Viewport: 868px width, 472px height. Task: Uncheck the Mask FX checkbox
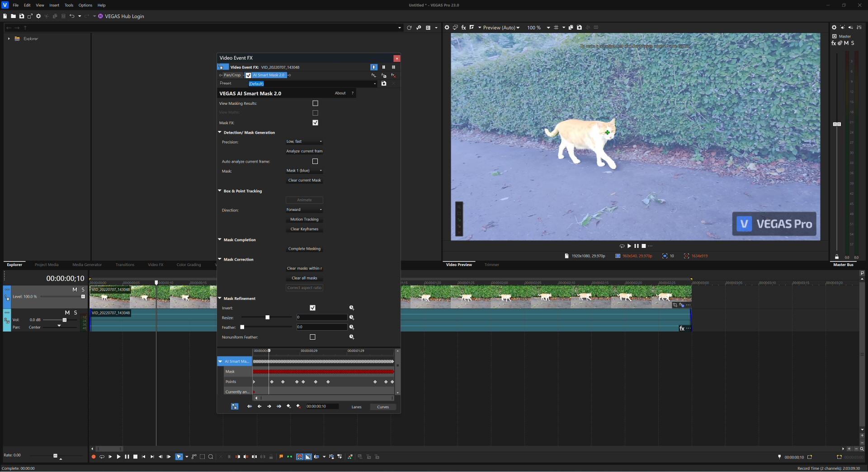[x=315, y=123]
